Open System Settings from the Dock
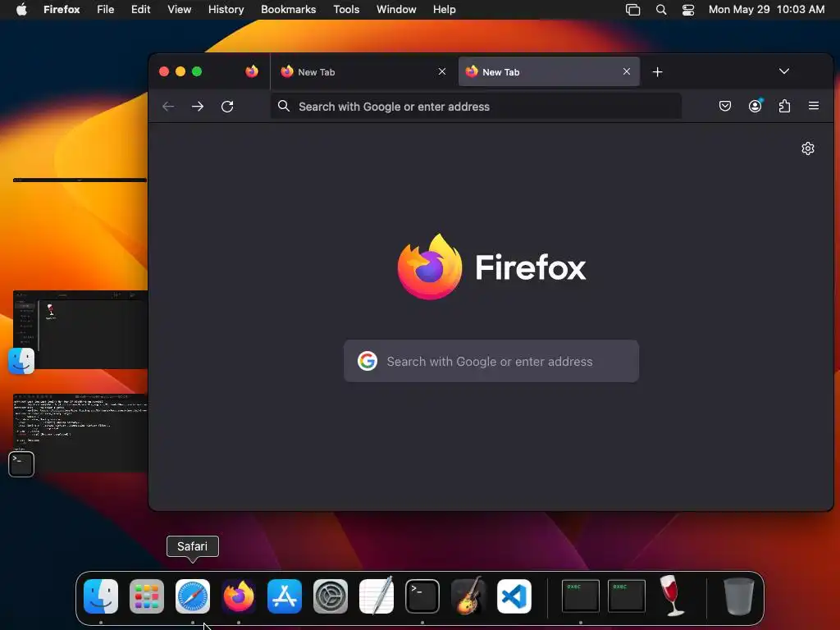The width and height of the screenshot is (840, 630). [331, 596]
